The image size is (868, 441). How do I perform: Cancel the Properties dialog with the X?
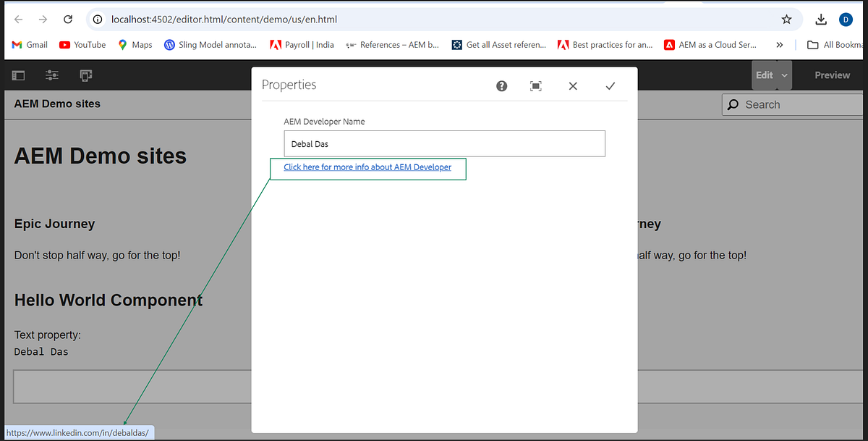[573, 86]
